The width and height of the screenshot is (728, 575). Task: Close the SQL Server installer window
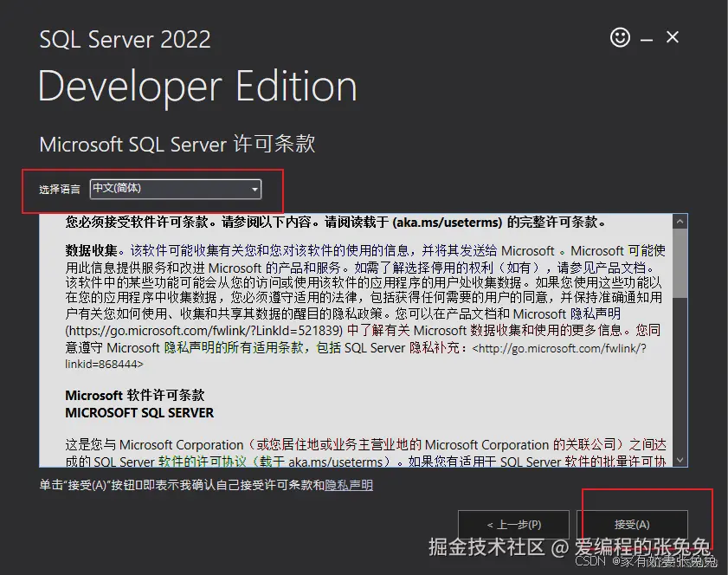tap(673, 37)
